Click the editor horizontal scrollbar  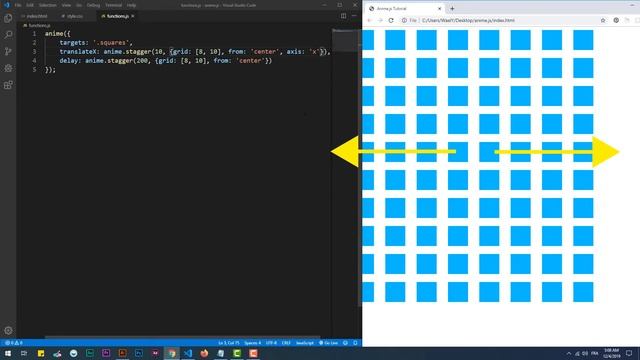click(x=182, y=338)
